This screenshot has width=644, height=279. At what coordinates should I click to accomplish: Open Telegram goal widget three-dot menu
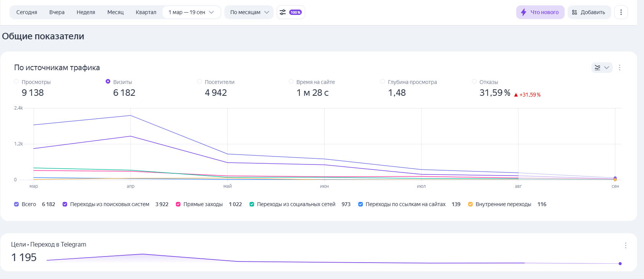(625, 245)
